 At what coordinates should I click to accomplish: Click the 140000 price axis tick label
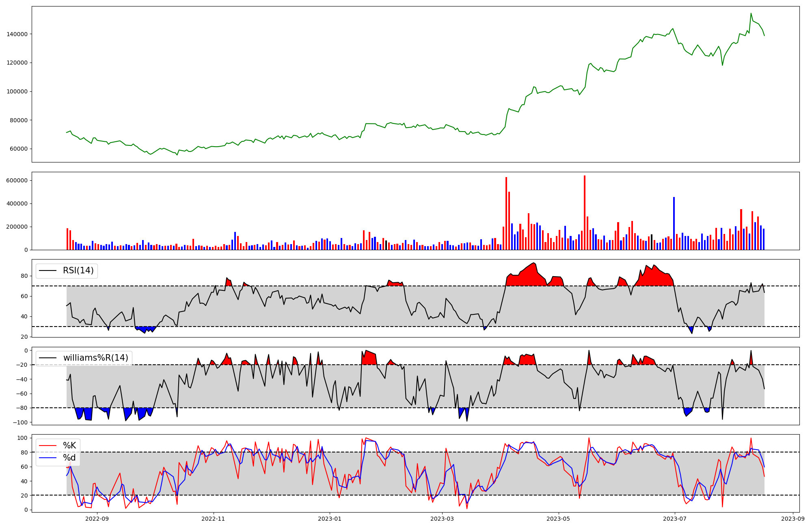click(17, 34)
